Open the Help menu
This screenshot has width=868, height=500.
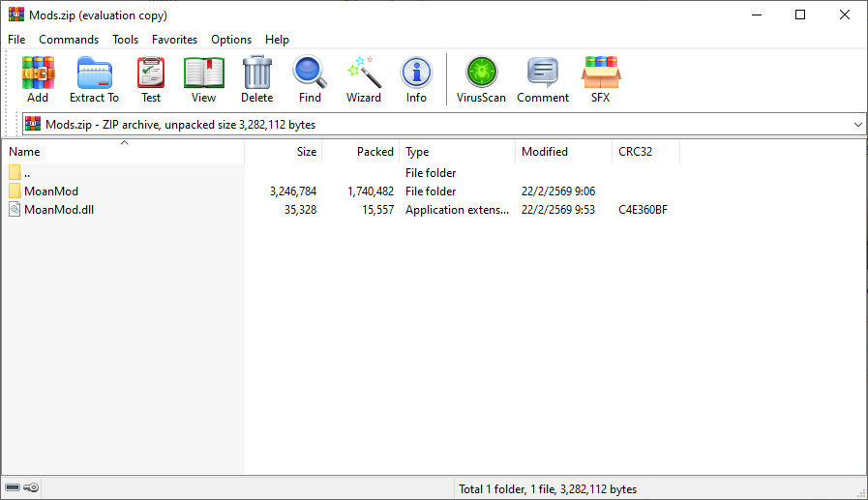coord(277,40)
